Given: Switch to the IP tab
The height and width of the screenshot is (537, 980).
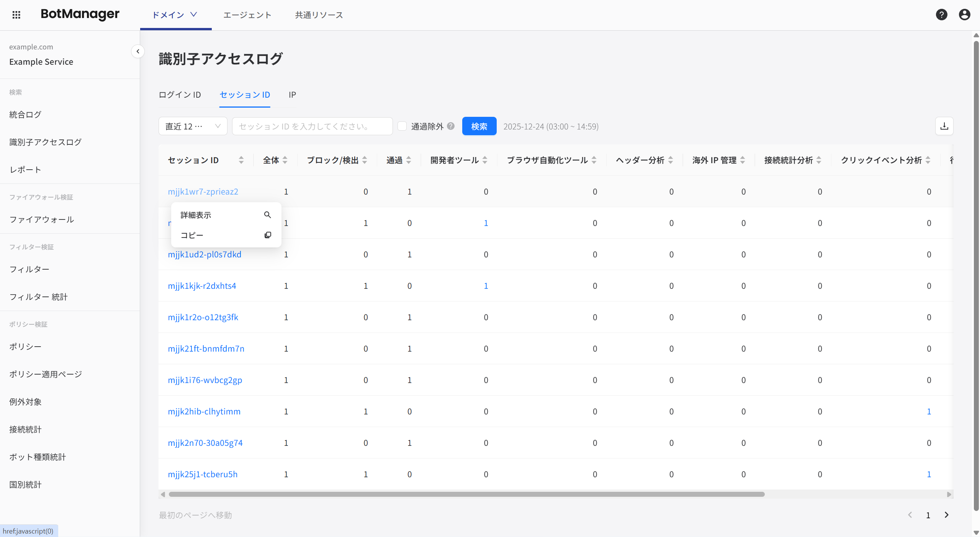Looking at the screenshot, I should (x=292, y=95).
